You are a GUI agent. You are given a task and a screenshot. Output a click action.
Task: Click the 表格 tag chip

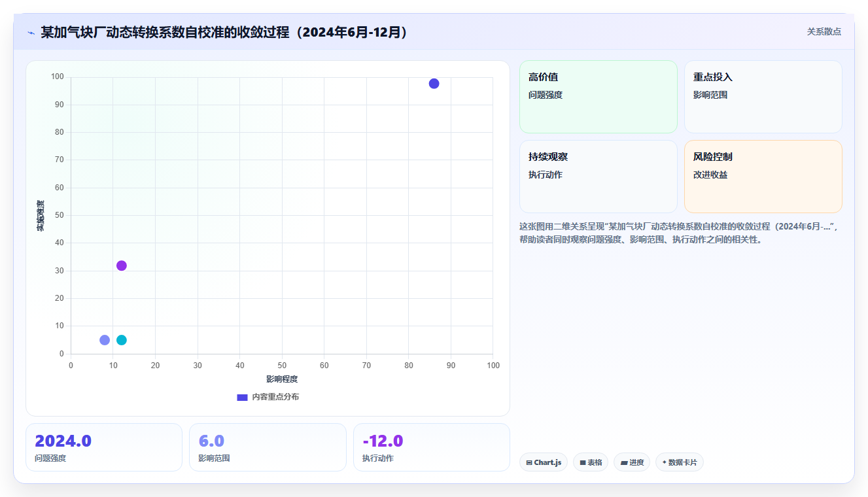click(x=590, y=462)
